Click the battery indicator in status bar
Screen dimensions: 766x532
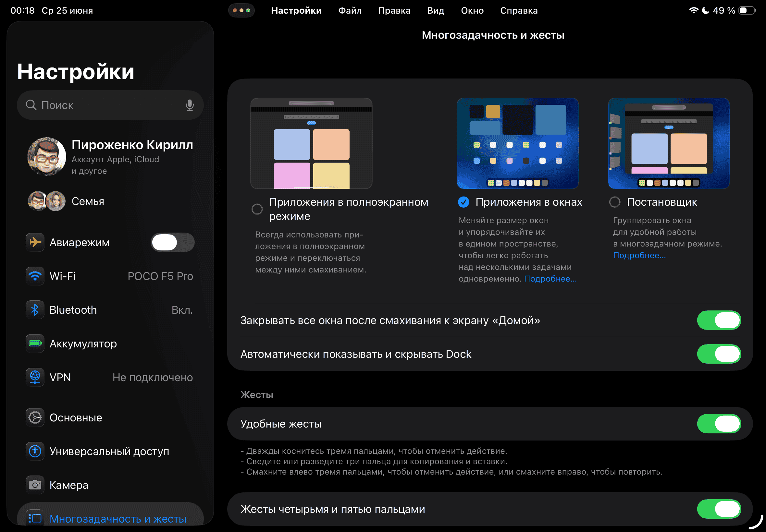click(747, 10)
